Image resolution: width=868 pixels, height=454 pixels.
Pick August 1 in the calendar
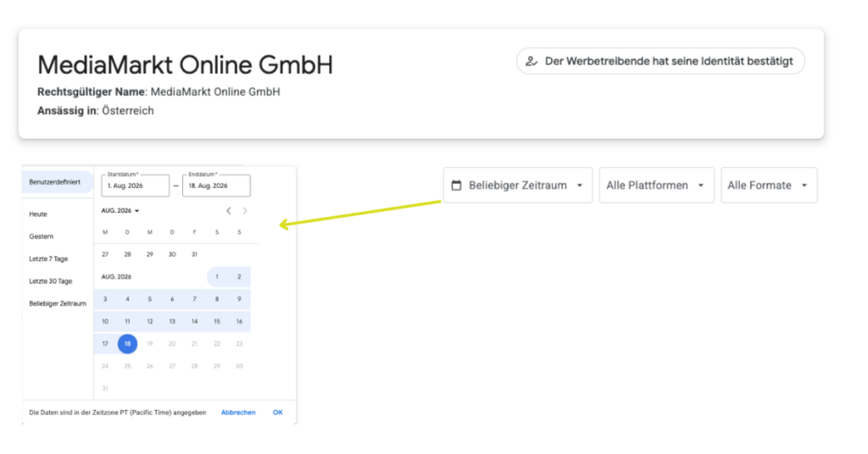[217, 276]
